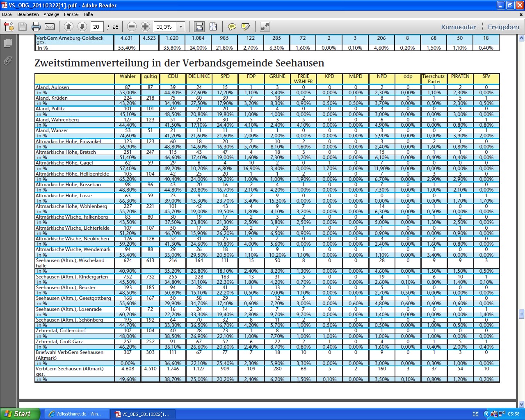This screenshot has height=420, width=525.
Task: Open the zoom percentage dropdown
Action: coord(180,27)
